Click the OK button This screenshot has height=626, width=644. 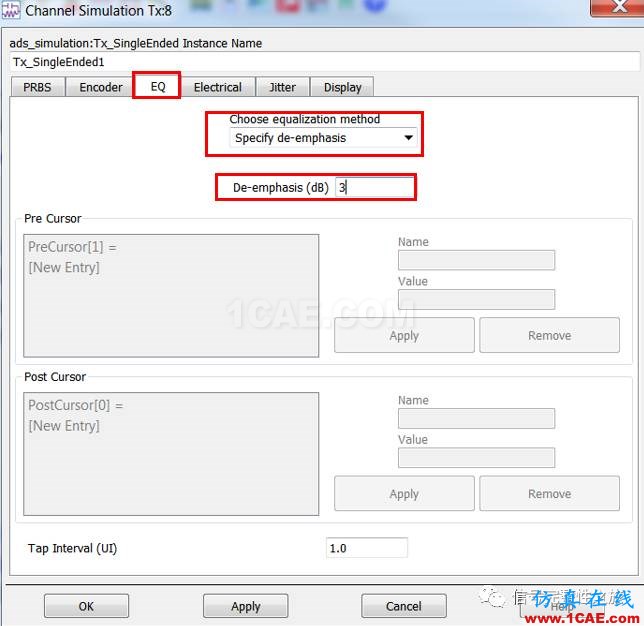(86, 606)
